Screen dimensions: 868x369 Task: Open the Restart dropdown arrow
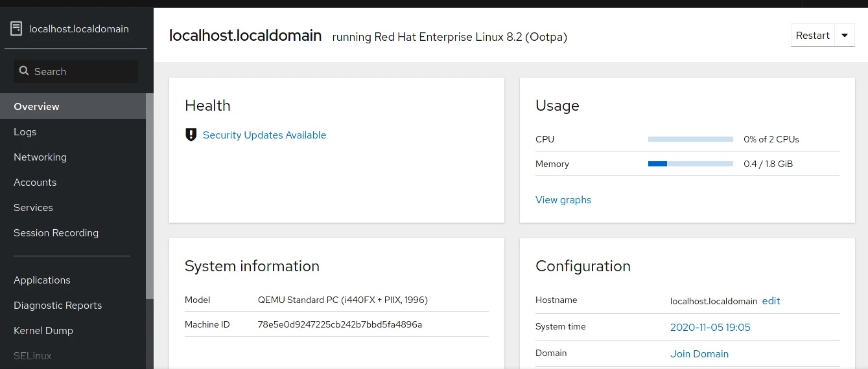pyautogui.click(x=845, y=36)
